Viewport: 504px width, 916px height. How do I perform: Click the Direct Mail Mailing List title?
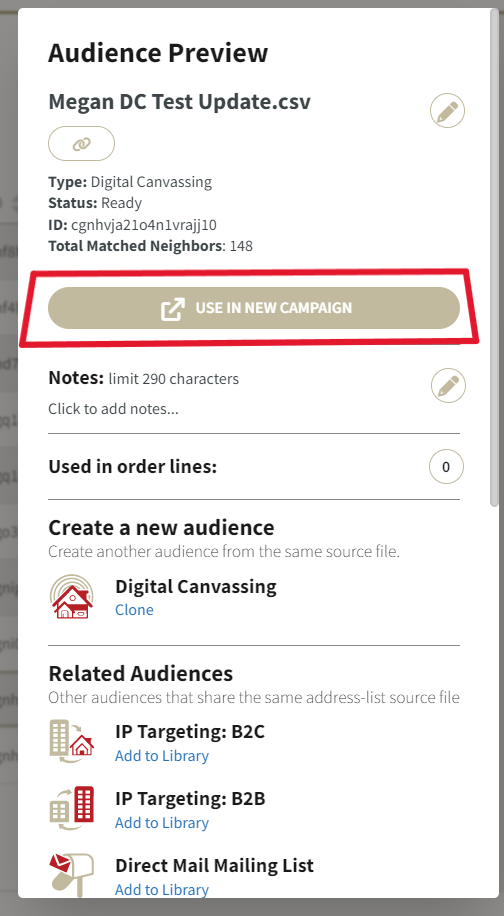click(x=214, y=865)
